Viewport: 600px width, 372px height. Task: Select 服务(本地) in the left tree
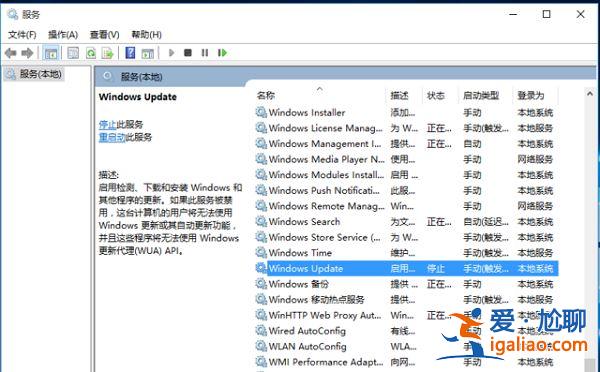click(x=41, y=74)
